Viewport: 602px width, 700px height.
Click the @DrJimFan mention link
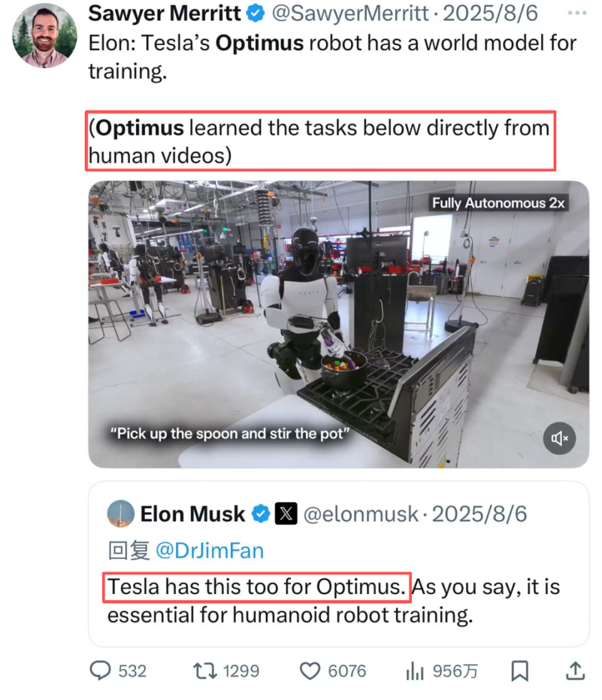point(209,551)
